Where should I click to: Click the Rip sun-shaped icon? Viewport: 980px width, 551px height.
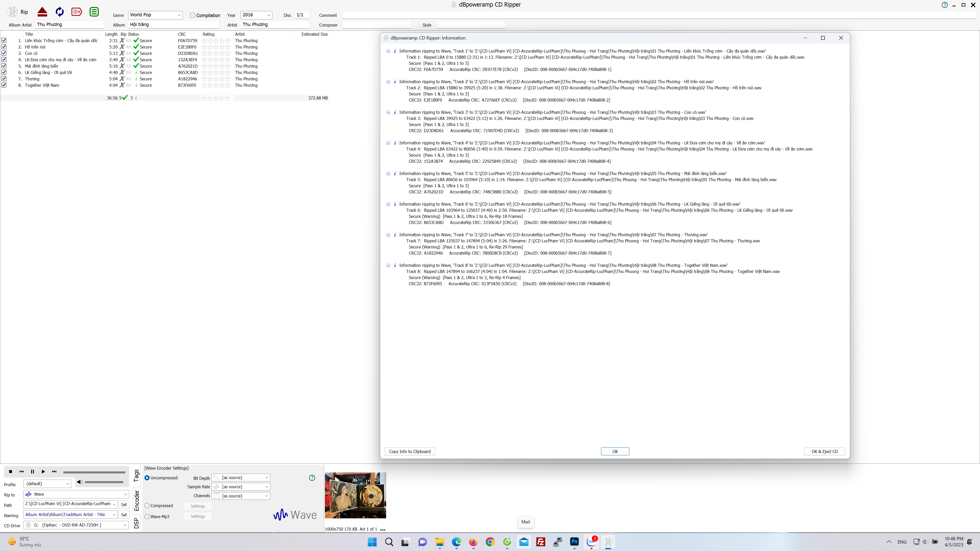coord(13,12)
